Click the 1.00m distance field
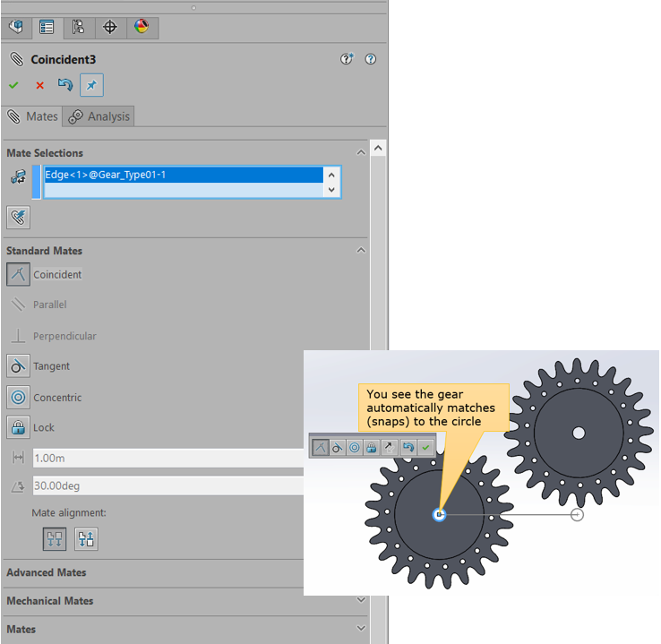This screenshot has height=644, width=661. (x=168, y=458)
